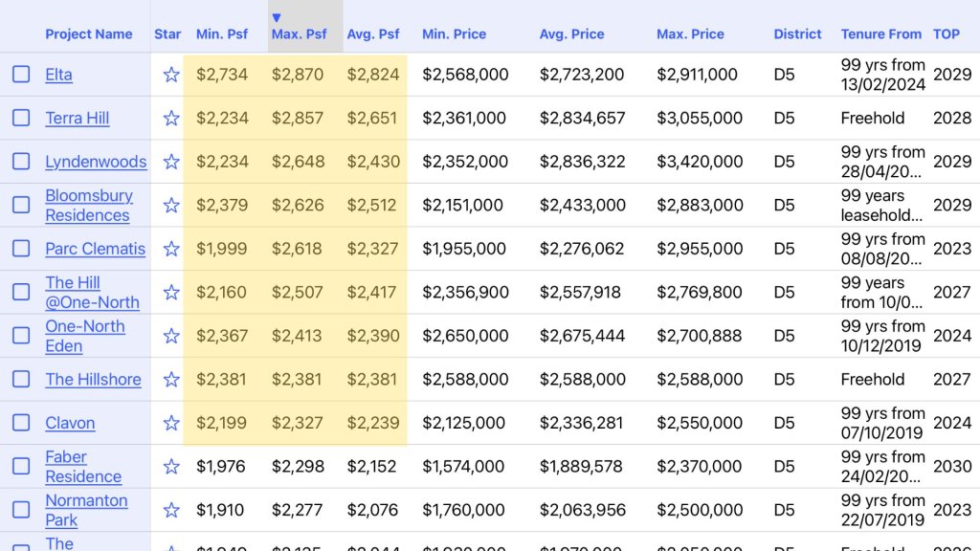This screenshot has width=980, height=551.
Task: Open the Terra Hill project link
Action: pos(77,118)
